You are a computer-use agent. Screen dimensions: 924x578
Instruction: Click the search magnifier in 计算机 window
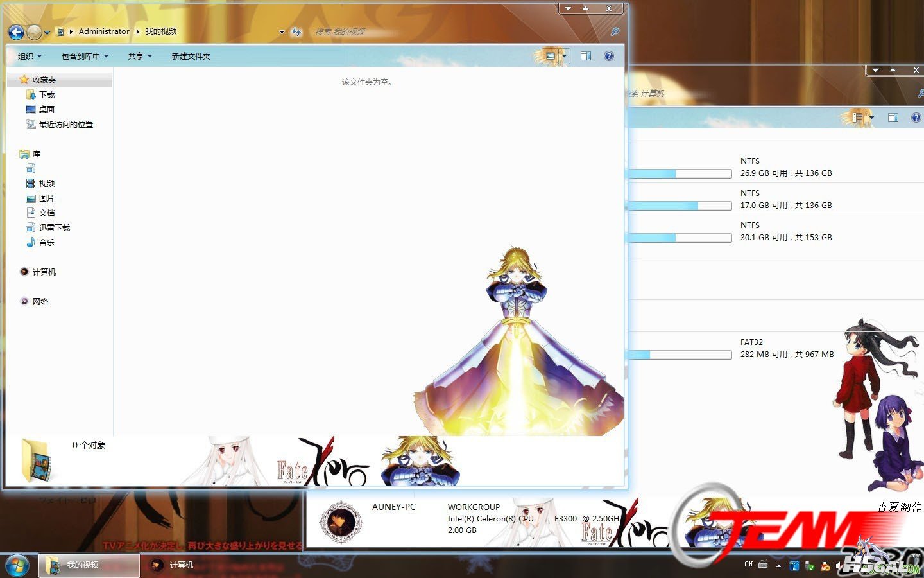(921, 94)
